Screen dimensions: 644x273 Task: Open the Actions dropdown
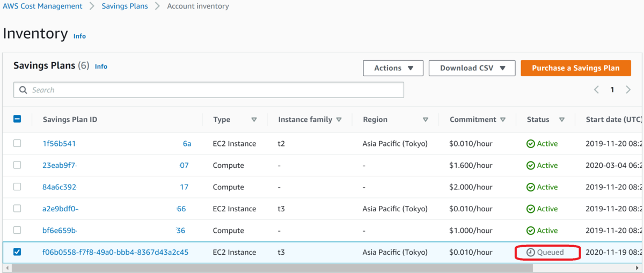pos(393,68)
